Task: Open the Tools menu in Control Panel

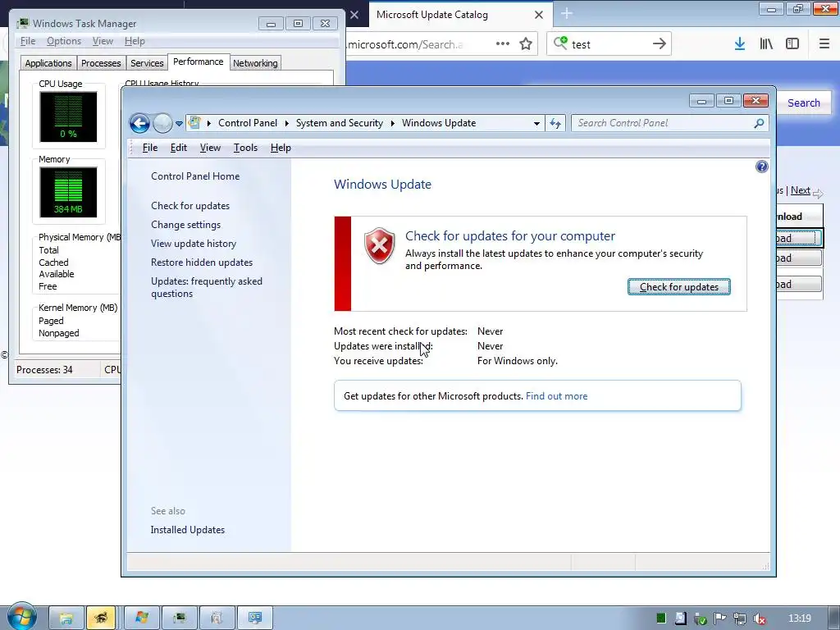Action: [x=245, y=148]
